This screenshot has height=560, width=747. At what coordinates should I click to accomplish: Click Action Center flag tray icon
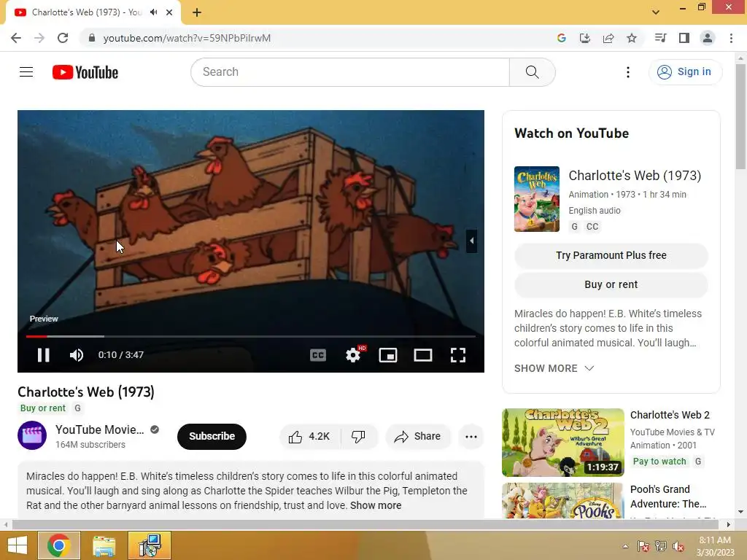643,546
